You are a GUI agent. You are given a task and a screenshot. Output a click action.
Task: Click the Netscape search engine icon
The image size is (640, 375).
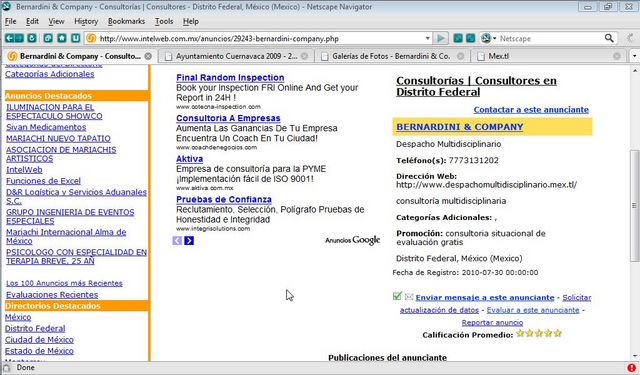(486, 38)
